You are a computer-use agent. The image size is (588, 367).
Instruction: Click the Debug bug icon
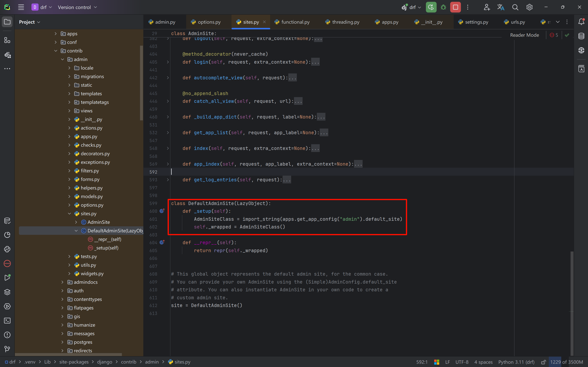[x=443, y=7]
